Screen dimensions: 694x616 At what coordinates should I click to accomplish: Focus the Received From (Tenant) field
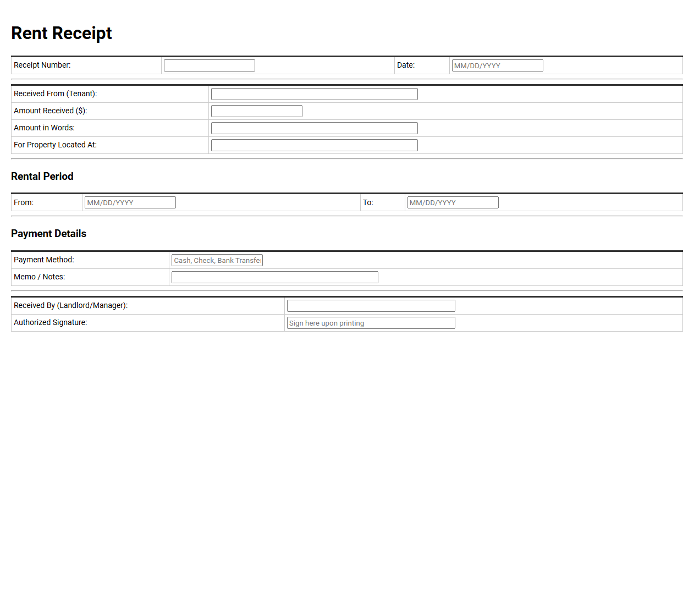314,94
